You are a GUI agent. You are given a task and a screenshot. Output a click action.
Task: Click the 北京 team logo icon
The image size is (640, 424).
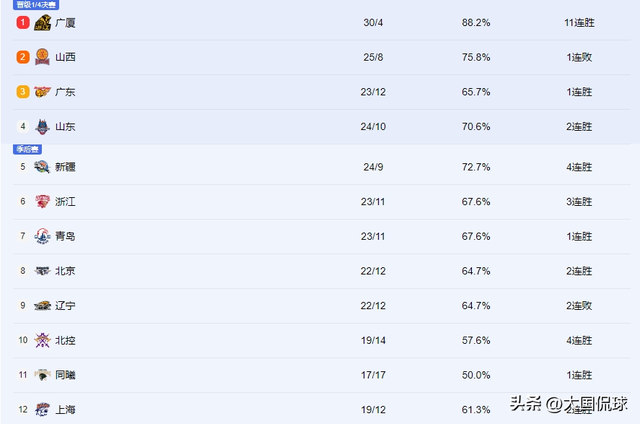[42, 271]
